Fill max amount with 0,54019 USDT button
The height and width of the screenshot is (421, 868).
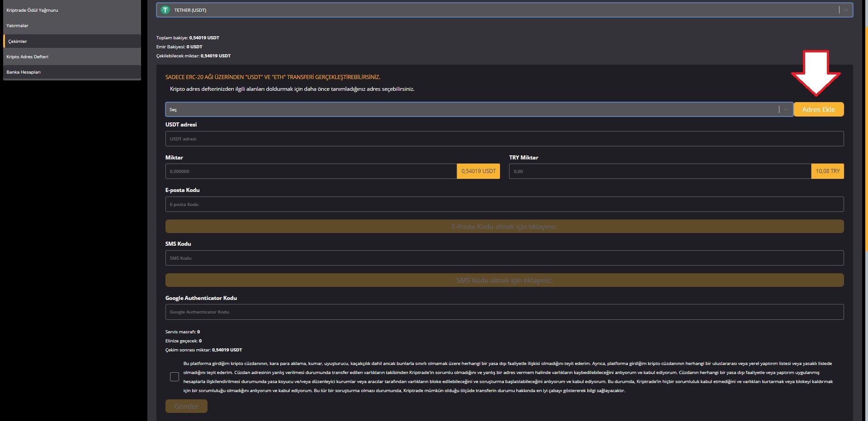478,171
